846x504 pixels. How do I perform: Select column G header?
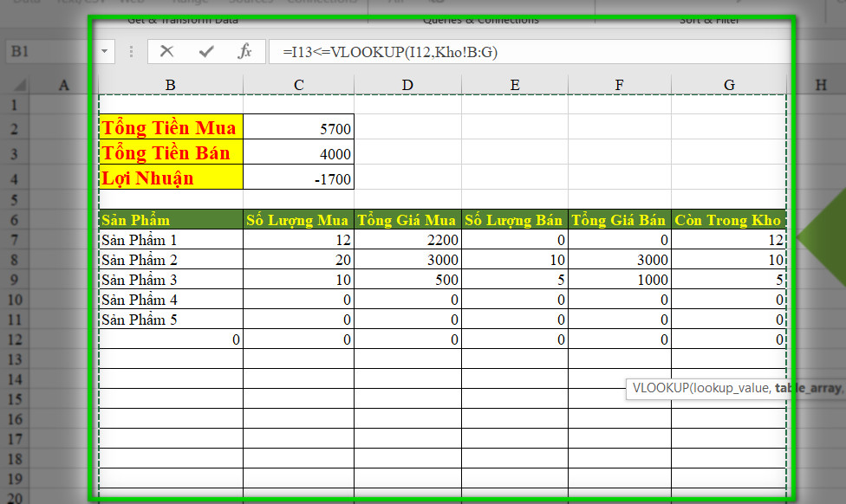click(x=729, y=85)
